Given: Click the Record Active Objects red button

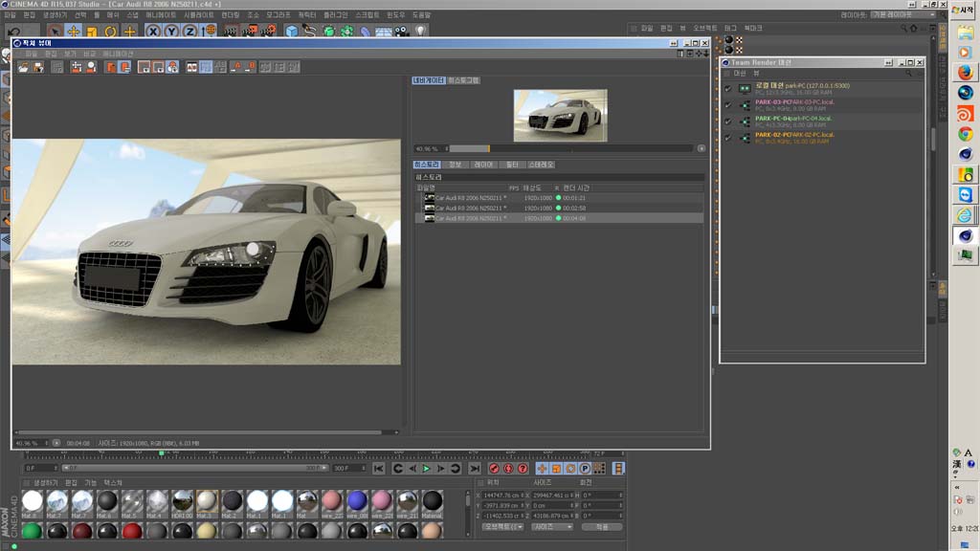Looking at the screenshot, I should pos(494,469).
